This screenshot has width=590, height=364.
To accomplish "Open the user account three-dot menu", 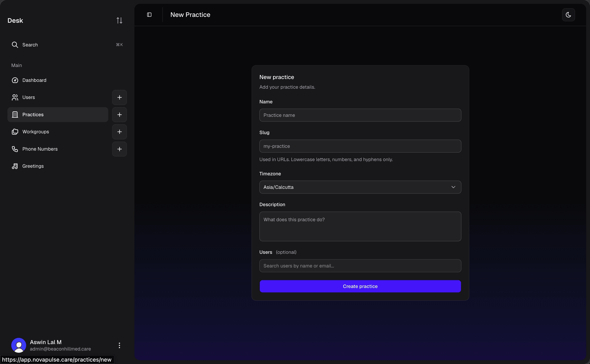I will click(x=120, y=345).
